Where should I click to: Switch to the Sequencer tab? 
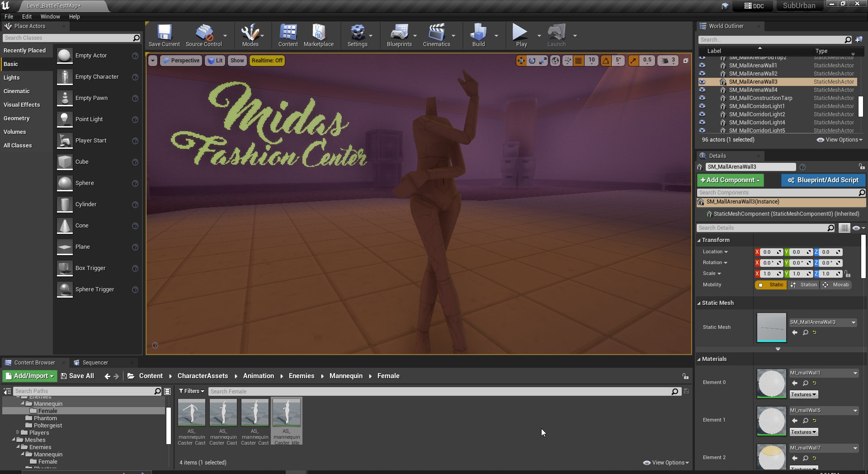tap(95, 363)
